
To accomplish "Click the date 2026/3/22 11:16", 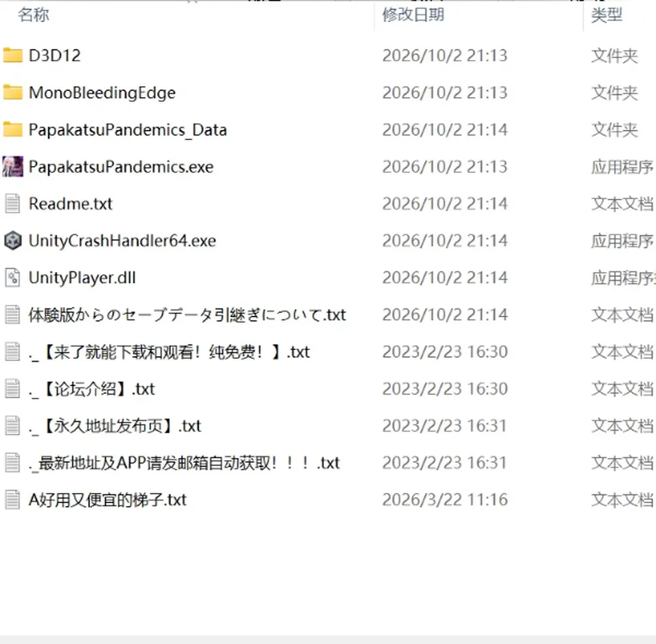I will (x=445, y=500).
